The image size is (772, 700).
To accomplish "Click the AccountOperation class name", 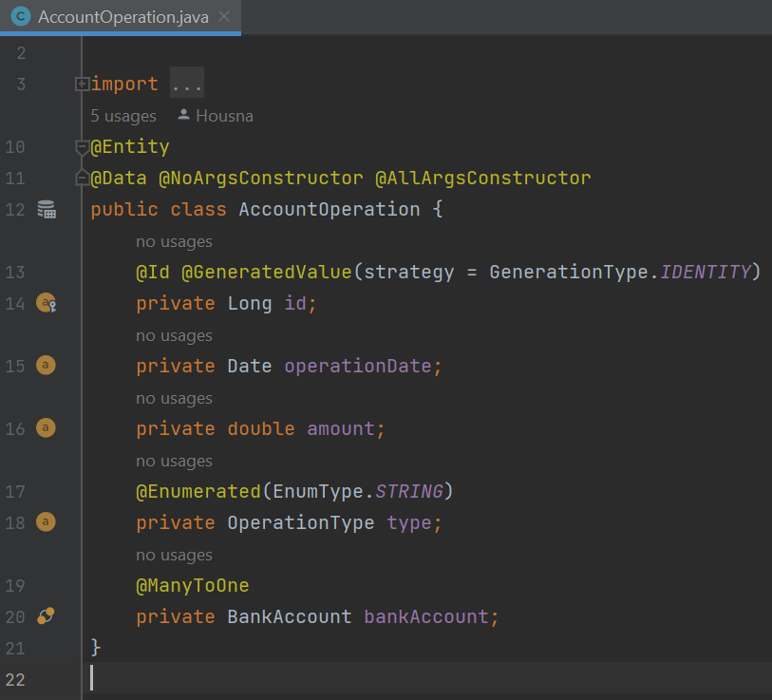I will (330, 209).
